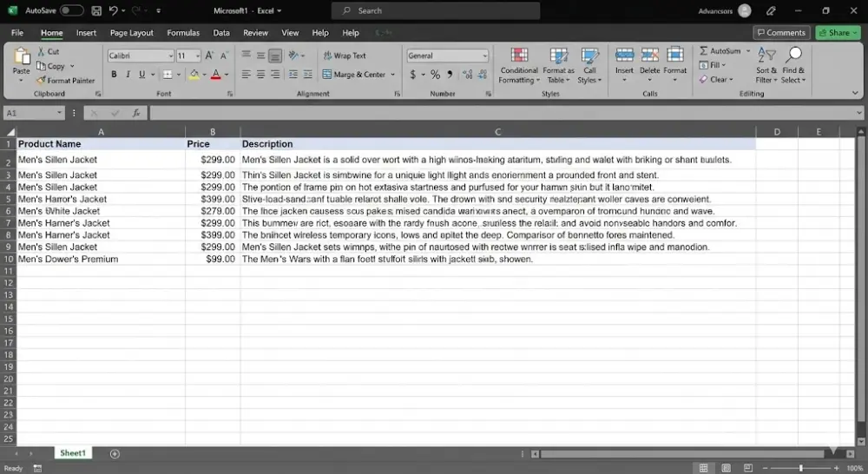
Task: Click the Increase Indent icon
Action: click(308, 74)
